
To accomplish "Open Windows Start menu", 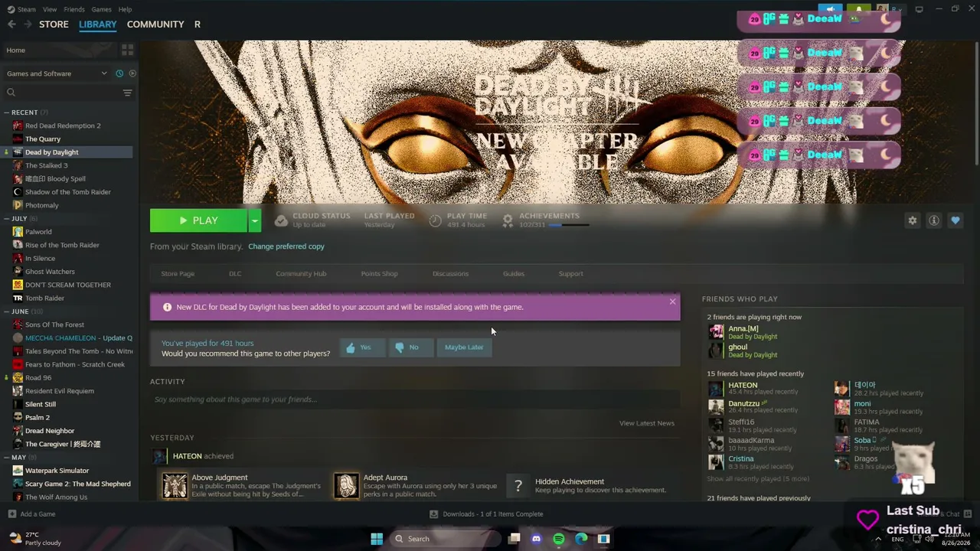I will point(377,539).
